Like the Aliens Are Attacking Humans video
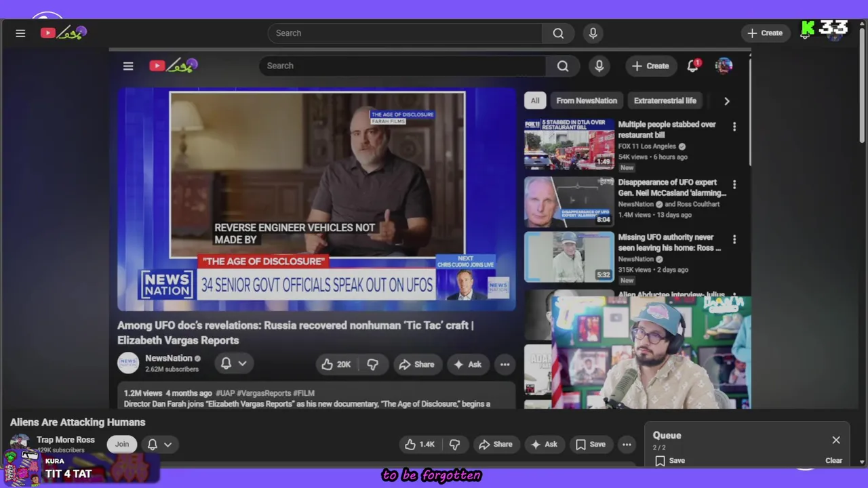 coord(420,445)
